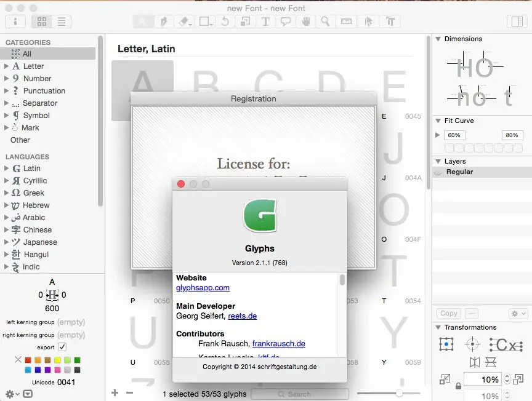Close the About Glyphs window
This screenshot has height=401, width=532.
pos(181,184)
